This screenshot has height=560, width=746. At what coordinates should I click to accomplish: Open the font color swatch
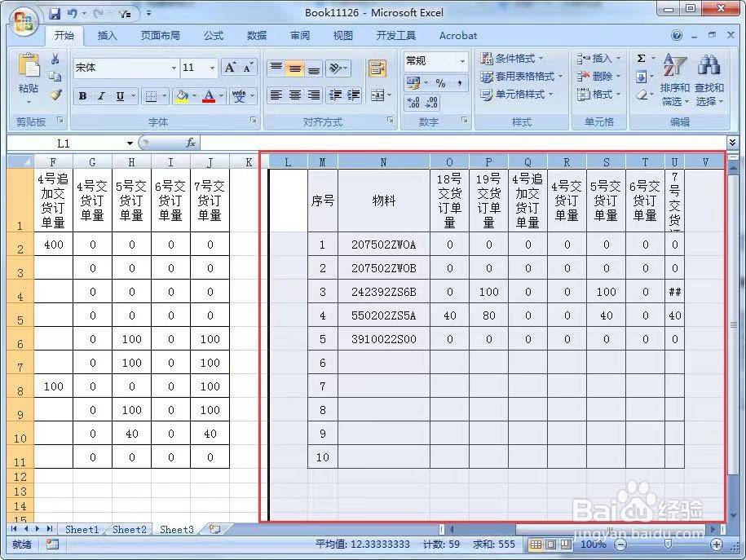(208, 95)
